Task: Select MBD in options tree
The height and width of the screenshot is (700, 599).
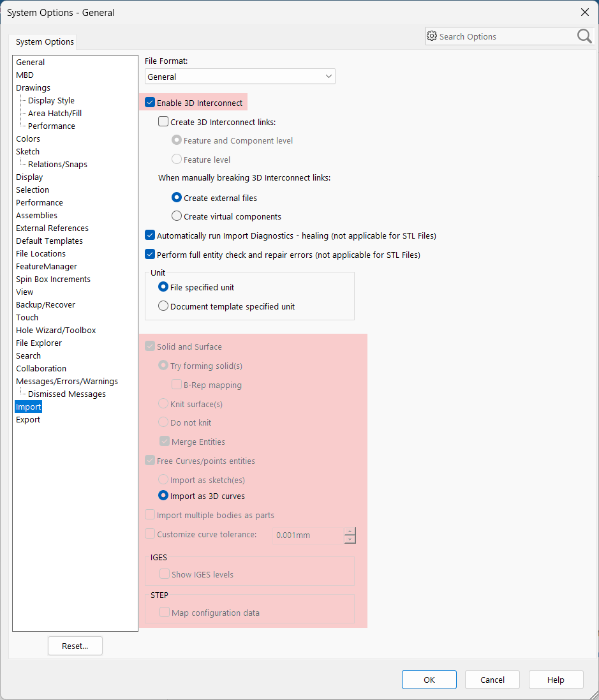Action: 25,75
